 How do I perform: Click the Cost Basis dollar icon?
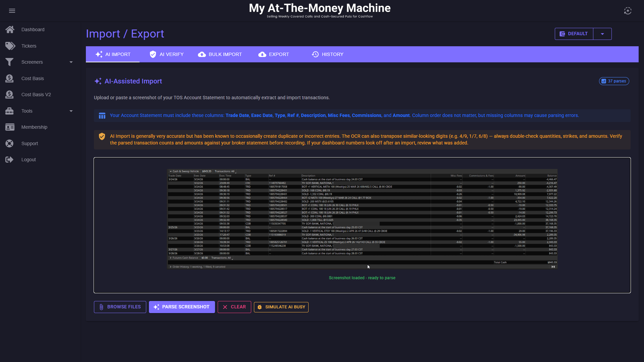(9, 78)
